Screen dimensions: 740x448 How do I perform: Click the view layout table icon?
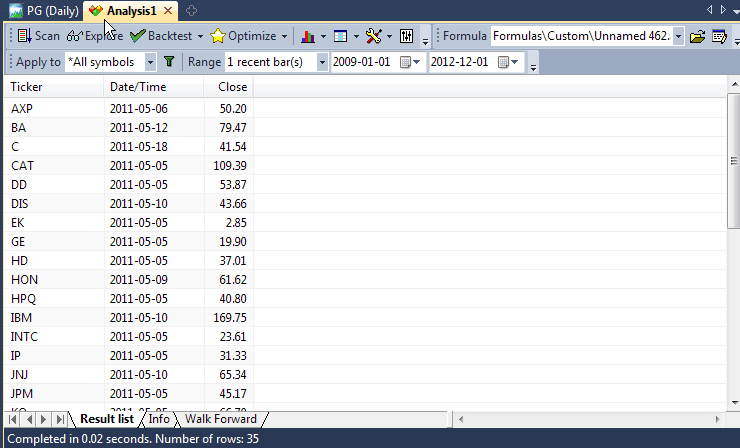(341, 36)
